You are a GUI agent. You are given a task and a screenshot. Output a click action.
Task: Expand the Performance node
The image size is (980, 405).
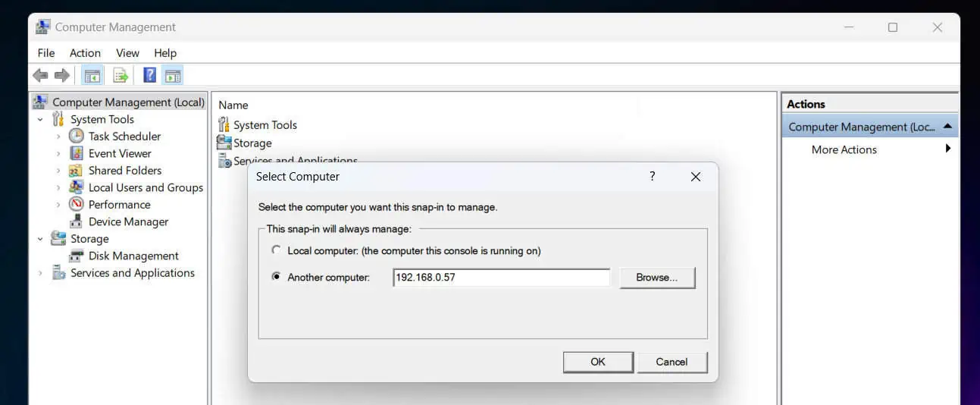coord(58,205)
